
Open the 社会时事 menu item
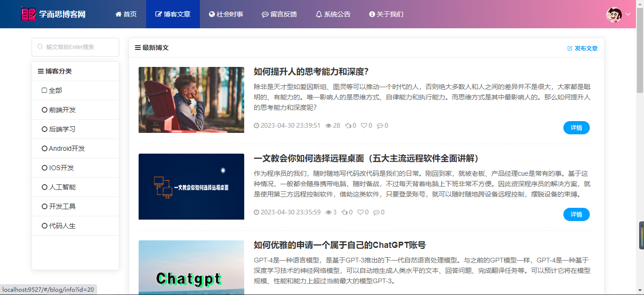tap(226, 14)
